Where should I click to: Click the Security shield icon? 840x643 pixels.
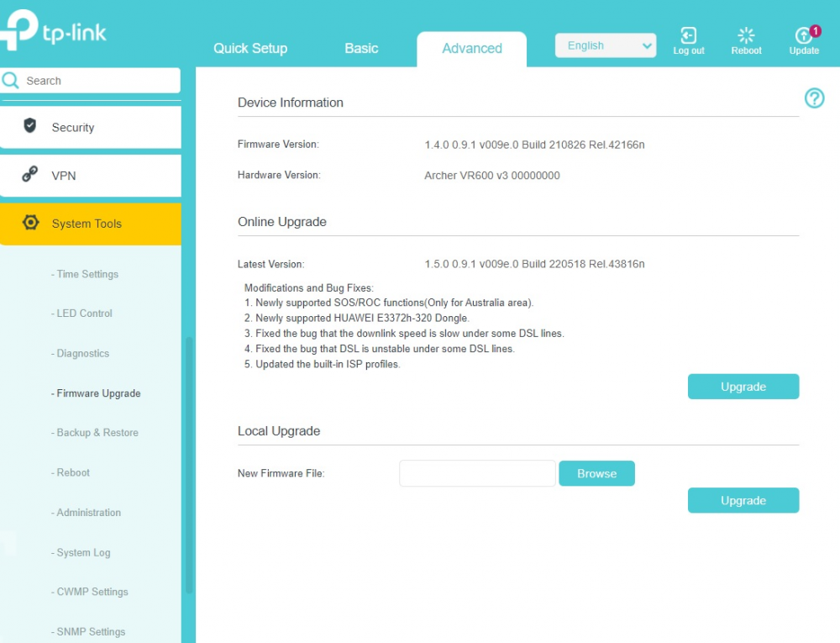point(30,126)
